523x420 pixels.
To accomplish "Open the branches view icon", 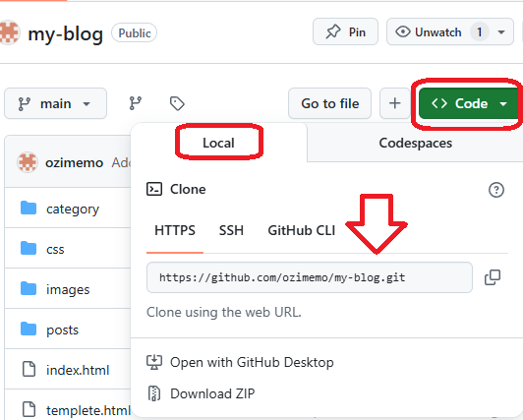I will coord(136,103).
